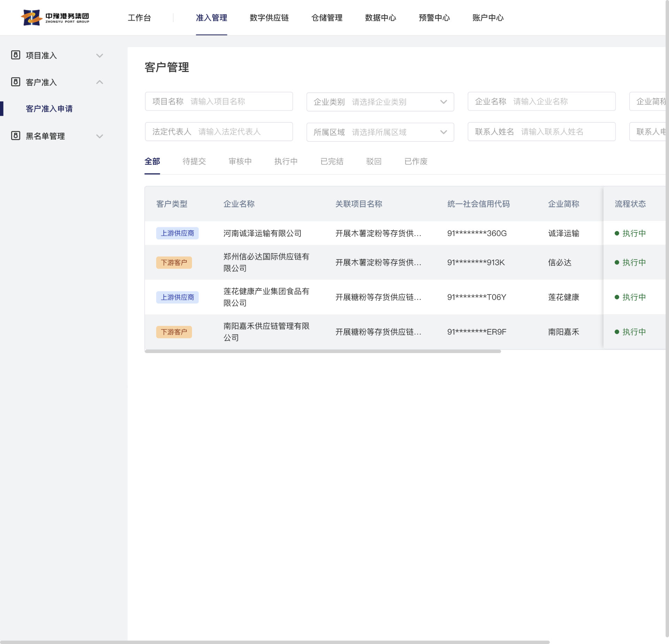669x644 pixels.
Task: Switch to the 执行中 tab
Action: pyautogui.click(x=286, y=161)
